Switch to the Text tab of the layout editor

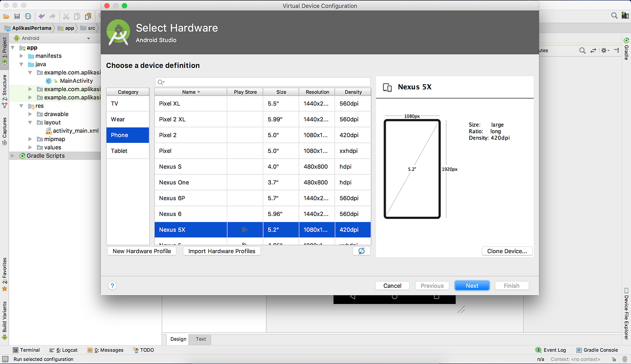(200, 339)
